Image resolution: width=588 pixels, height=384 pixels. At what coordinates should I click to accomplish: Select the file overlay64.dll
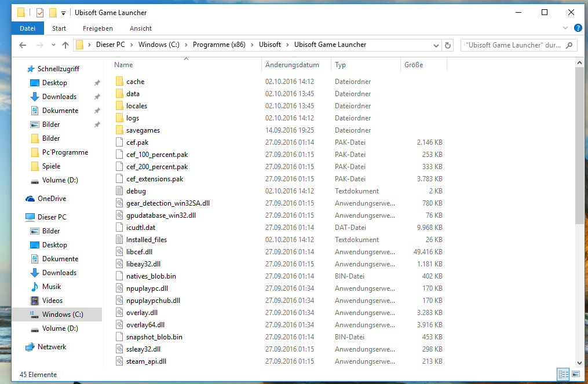[145, 325]
